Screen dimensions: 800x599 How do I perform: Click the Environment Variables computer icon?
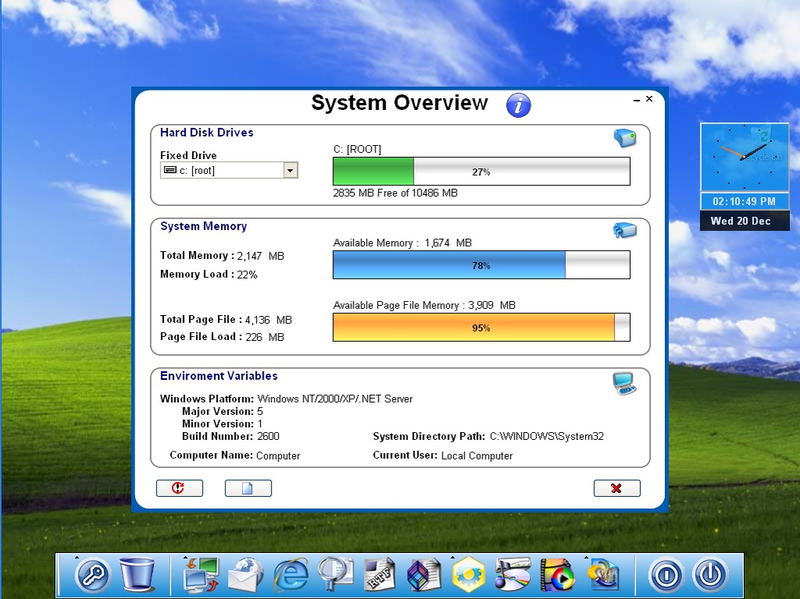(x=624, y=384)
